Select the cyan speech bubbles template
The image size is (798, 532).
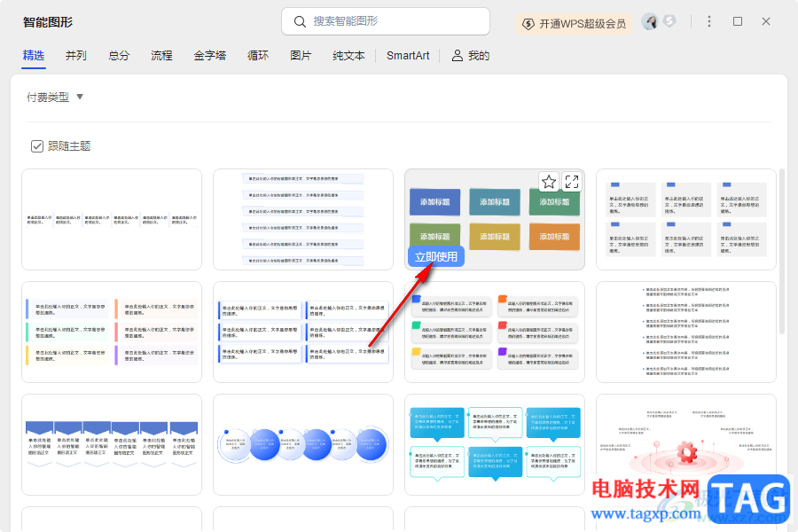point(494,444)
